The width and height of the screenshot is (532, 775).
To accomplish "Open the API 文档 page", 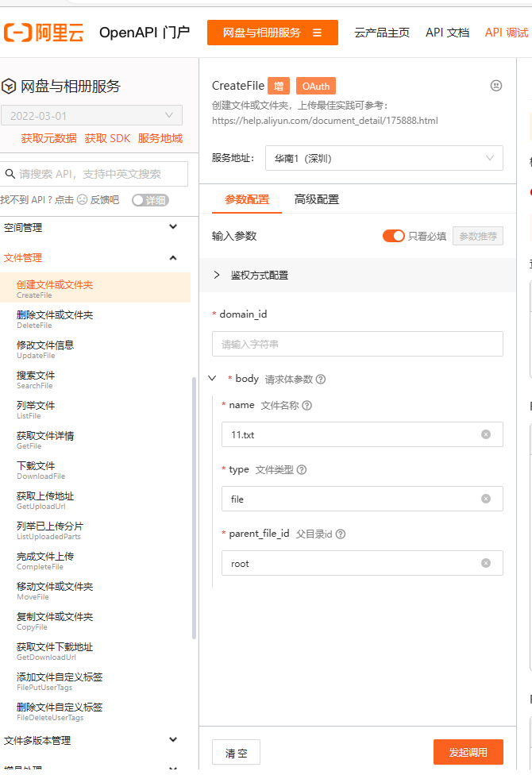I will (447, 33).
